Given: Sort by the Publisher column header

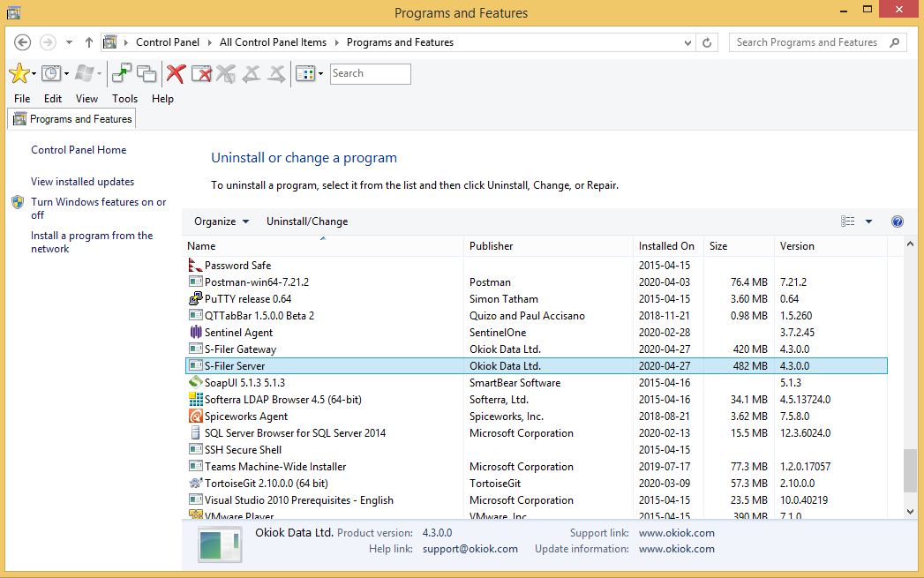Looking at the screenshot, I should pos(549,245).
